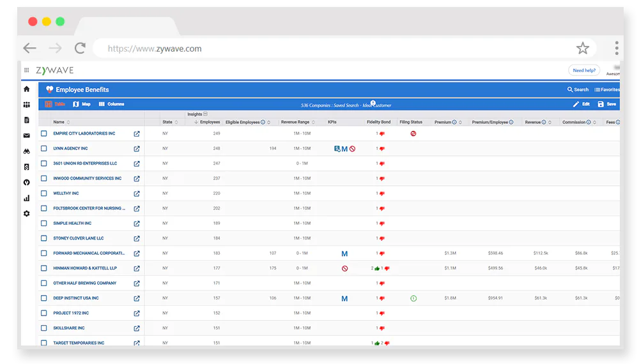Open the Forward Mechanical Corporation company link
The height and width of the screenshot is (364, 639).
coord(89,254)
